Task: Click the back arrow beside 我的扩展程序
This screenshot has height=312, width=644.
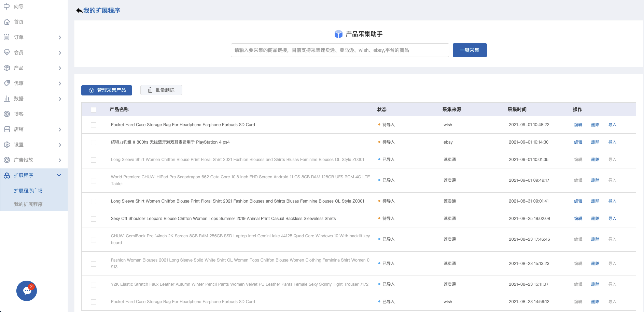Action: tap(79, 10)
